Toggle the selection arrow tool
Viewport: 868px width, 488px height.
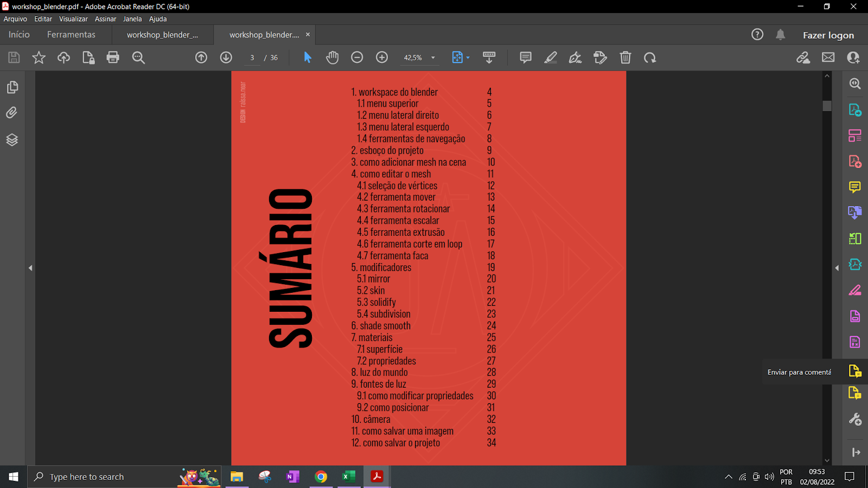(308, 57)
